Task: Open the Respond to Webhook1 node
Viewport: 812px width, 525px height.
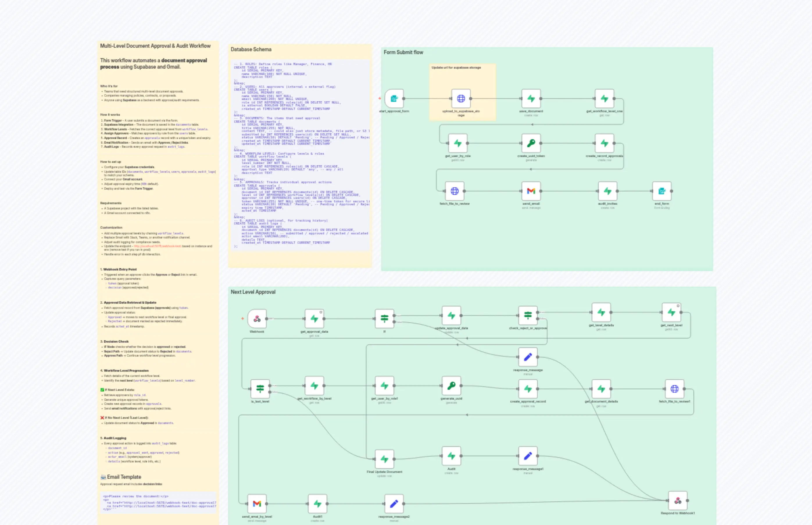Action: coord(678,500)
